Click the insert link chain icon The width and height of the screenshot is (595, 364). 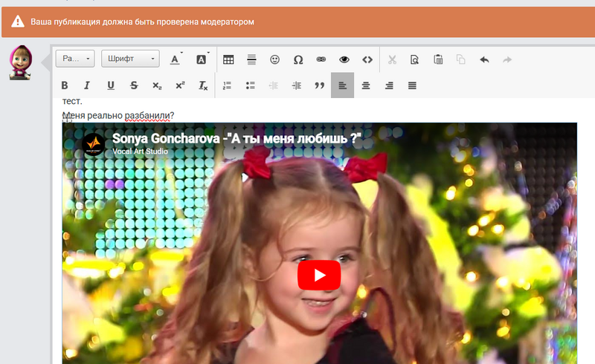[321, 59]
